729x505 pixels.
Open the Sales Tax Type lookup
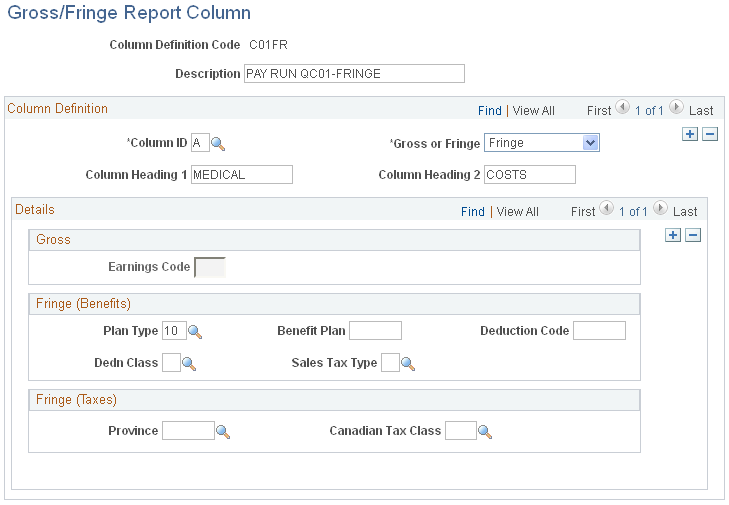point(408,363)
